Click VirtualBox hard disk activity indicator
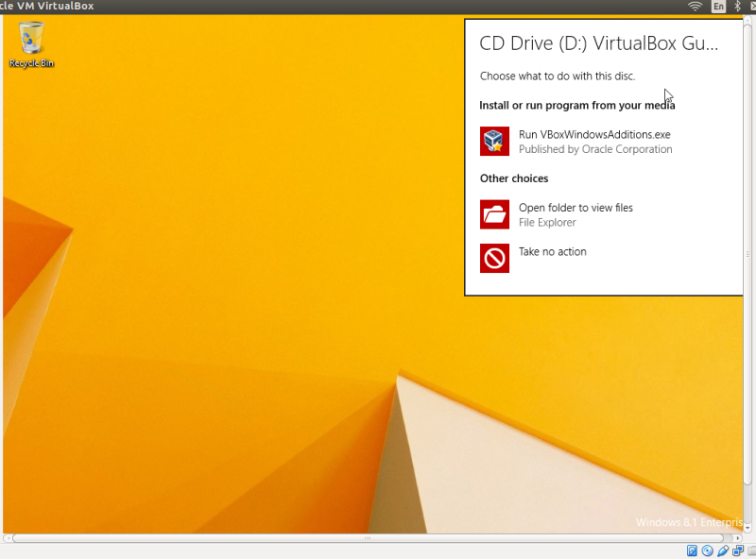Screen dimensions: 756x559 [692, 551]
